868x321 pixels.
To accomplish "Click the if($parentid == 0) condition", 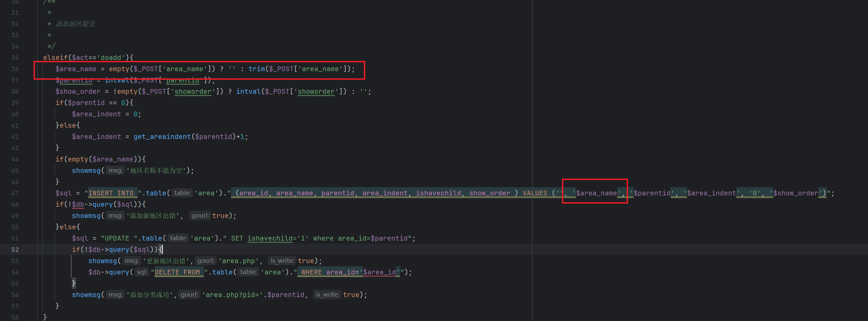I will [94, 103].
